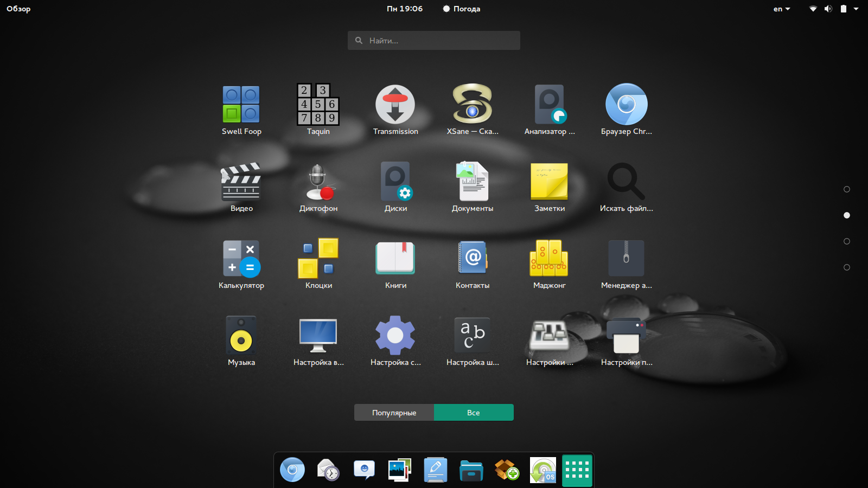
Task: Open the OS installer dock icon
Action: click(542, 470)
